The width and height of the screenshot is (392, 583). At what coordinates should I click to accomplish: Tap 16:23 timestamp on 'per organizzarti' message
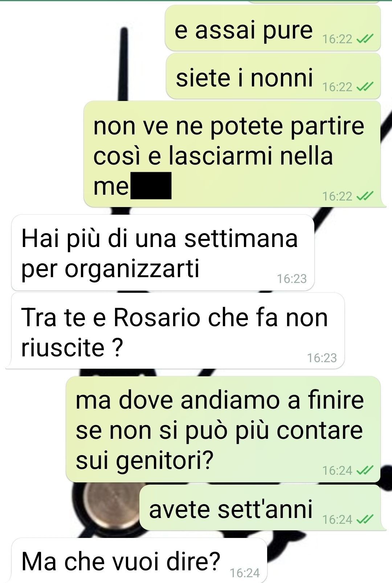click(x=292, y=279)
